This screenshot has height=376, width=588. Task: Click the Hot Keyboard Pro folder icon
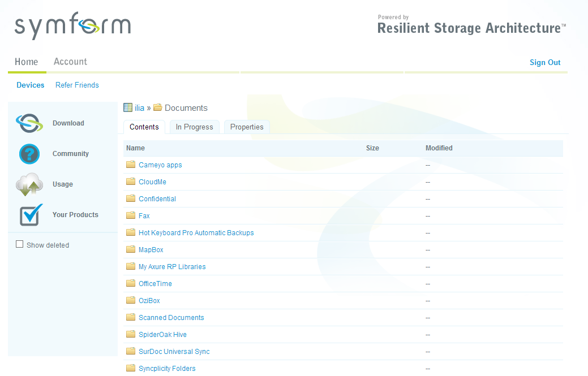(x=131, y=232)
